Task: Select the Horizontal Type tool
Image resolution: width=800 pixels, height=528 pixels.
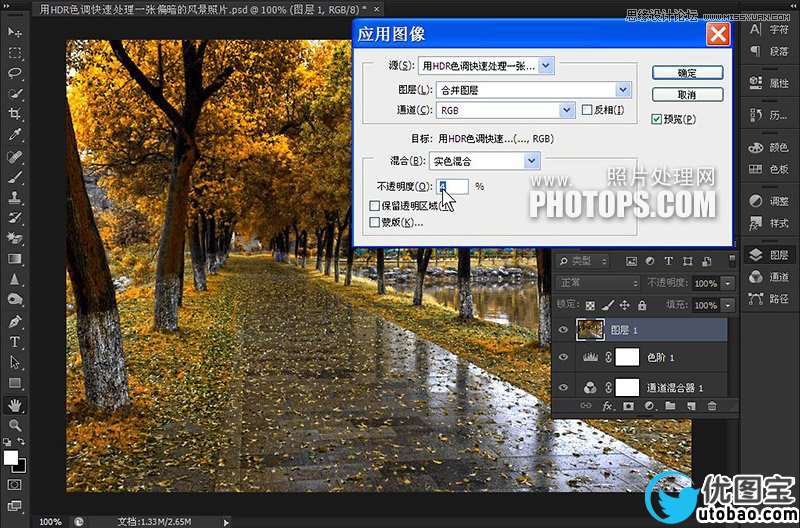Action: point(15,342)
